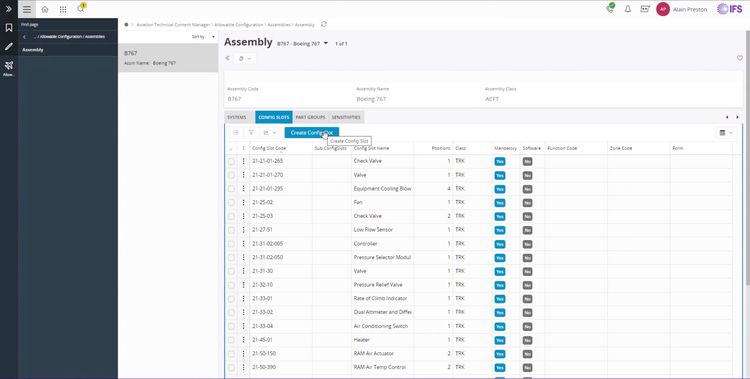Screen dimensions: 750x379
Task: Open Assemblies breadcrumb link
Action: coord(279,24)
